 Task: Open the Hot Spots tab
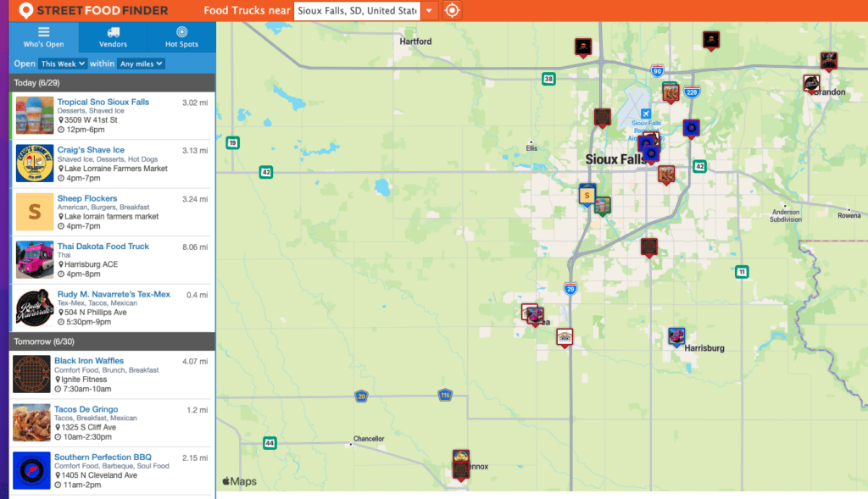click(x=181, y=37)
